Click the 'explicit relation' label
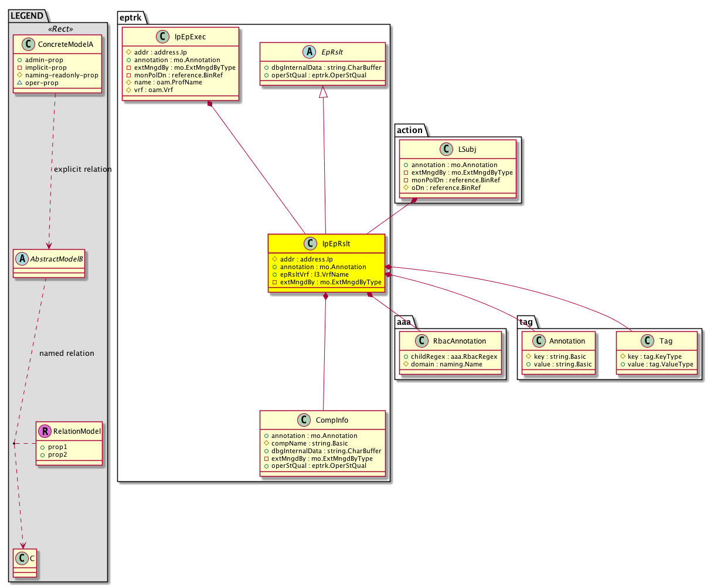The width and height of the screenshot is (714, 588). click(x=83, y=169)
